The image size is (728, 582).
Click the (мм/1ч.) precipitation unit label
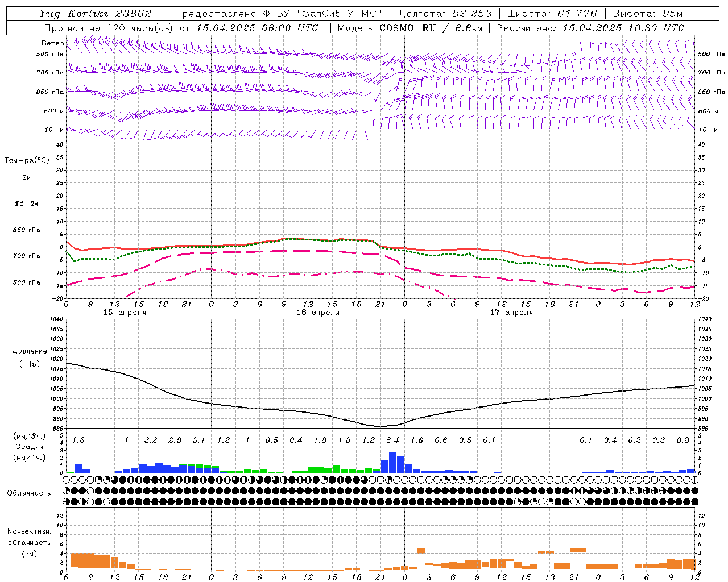point(29,458)
